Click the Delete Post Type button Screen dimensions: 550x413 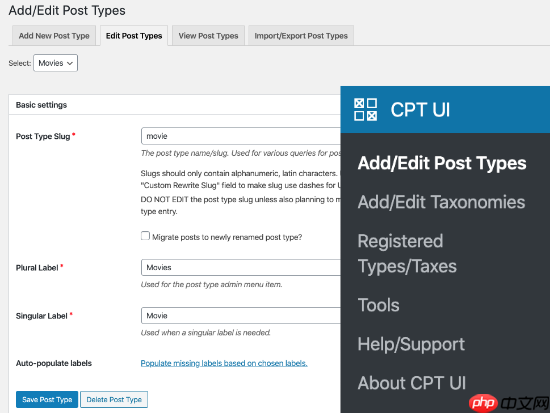[114, 400]
